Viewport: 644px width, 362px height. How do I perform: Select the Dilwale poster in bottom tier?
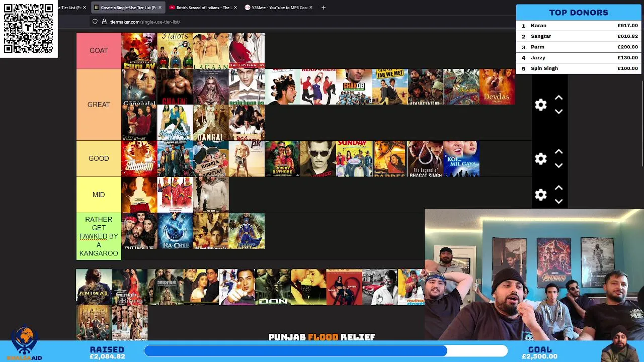(x=139, y=231)
